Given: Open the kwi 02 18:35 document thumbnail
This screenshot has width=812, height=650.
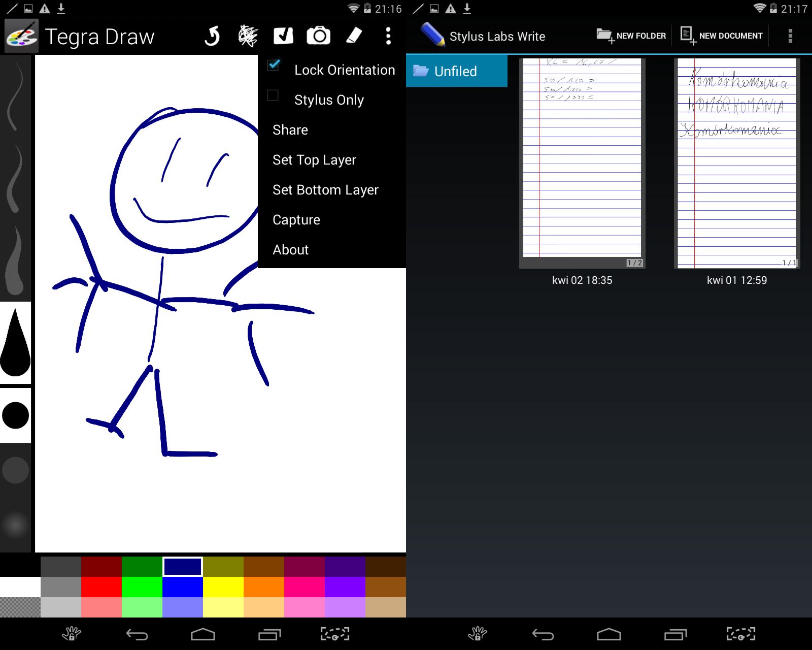Looking at the screenshot, I should [582, 163].
